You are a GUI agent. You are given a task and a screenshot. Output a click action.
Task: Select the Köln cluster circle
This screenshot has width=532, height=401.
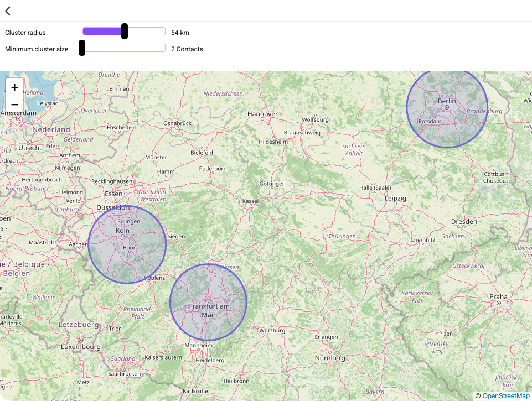tap(127, 244)
